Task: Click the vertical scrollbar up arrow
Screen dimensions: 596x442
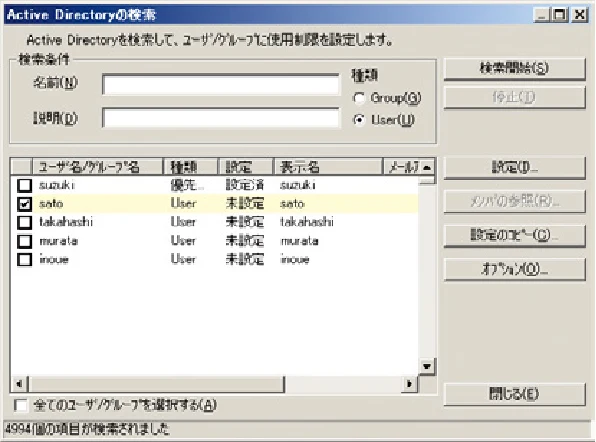Action: click(x=427, y=167)
